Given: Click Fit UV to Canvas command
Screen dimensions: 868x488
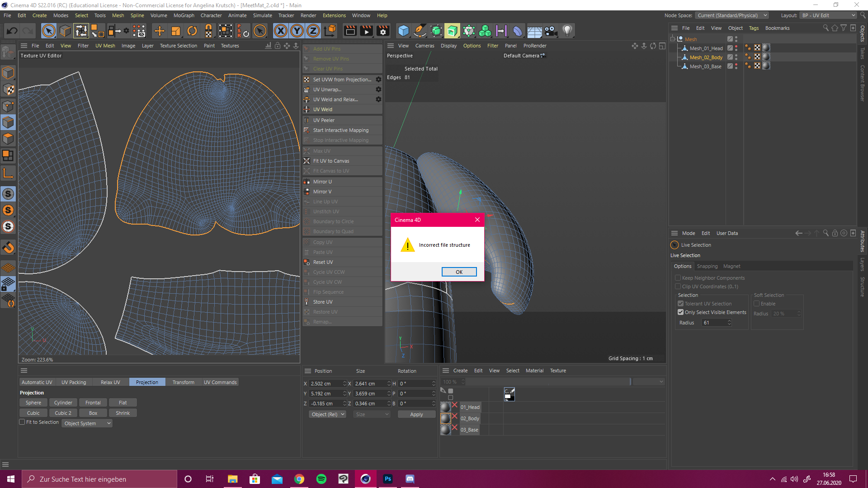Looking at the screenshot, I should [x=331, y=161].
